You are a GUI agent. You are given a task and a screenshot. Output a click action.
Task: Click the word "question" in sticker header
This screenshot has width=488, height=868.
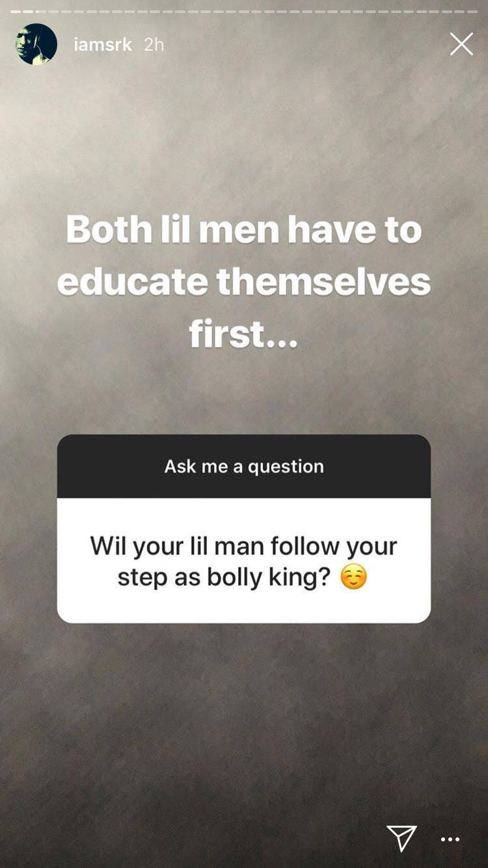point(286,467)
